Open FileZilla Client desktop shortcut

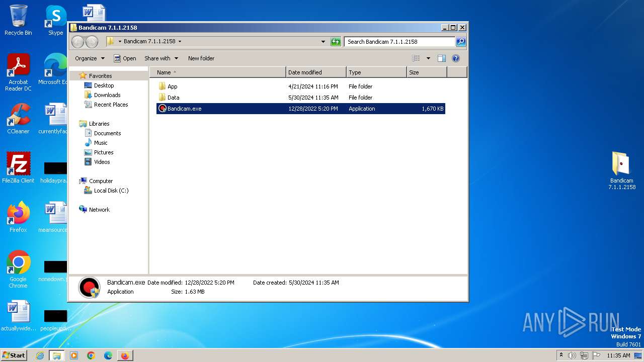pos(18,167)
